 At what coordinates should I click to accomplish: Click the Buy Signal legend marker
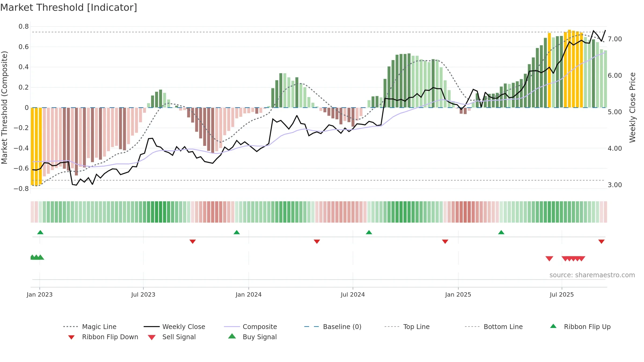(x=232, y=336)
